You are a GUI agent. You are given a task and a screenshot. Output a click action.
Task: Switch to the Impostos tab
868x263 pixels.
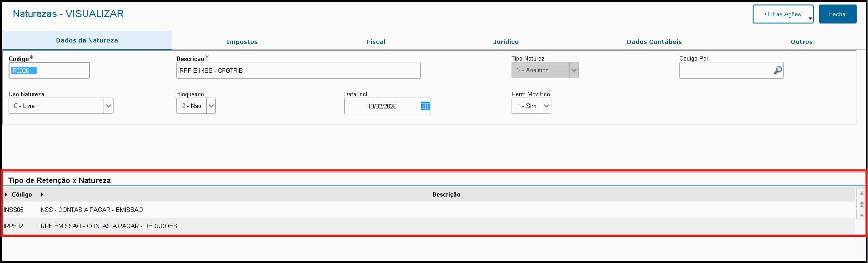242,42
